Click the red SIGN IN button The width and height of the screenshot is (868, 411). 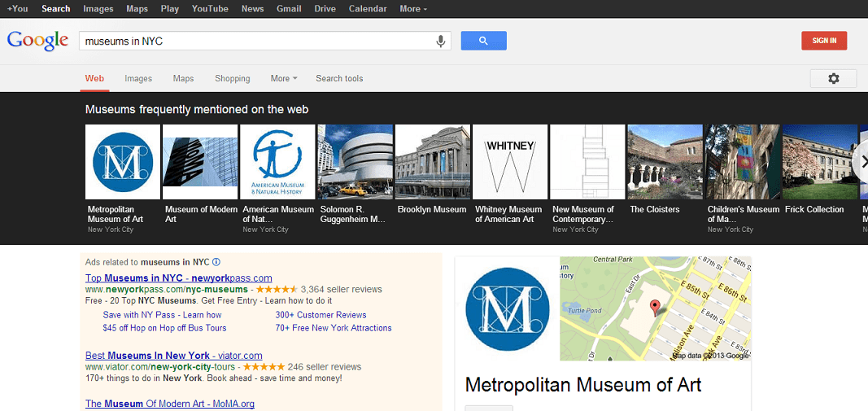824,41
